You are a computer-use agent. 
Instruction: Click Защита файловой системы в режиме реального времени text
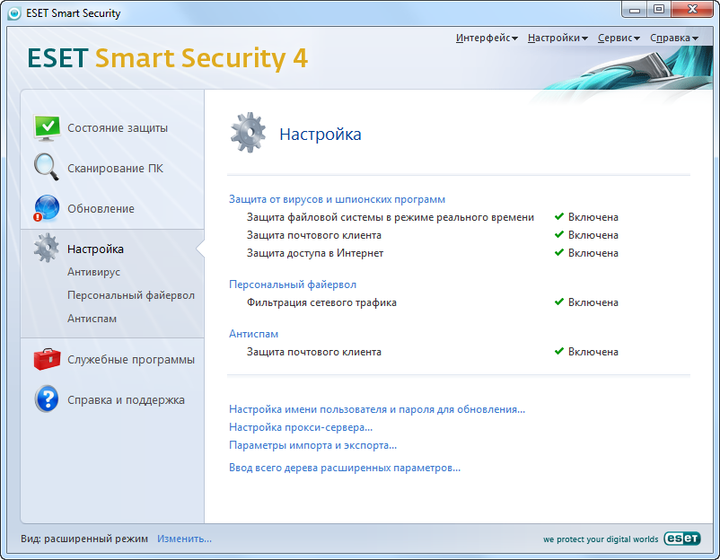click(390, 217)
